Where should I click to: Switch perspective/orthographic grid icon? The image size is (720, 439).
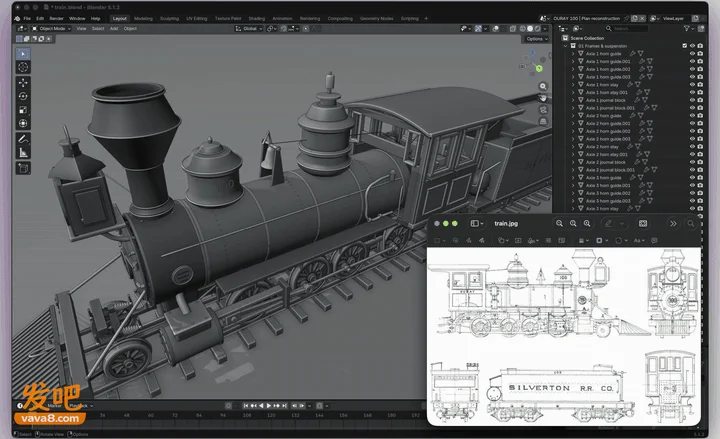coord(543,121)
